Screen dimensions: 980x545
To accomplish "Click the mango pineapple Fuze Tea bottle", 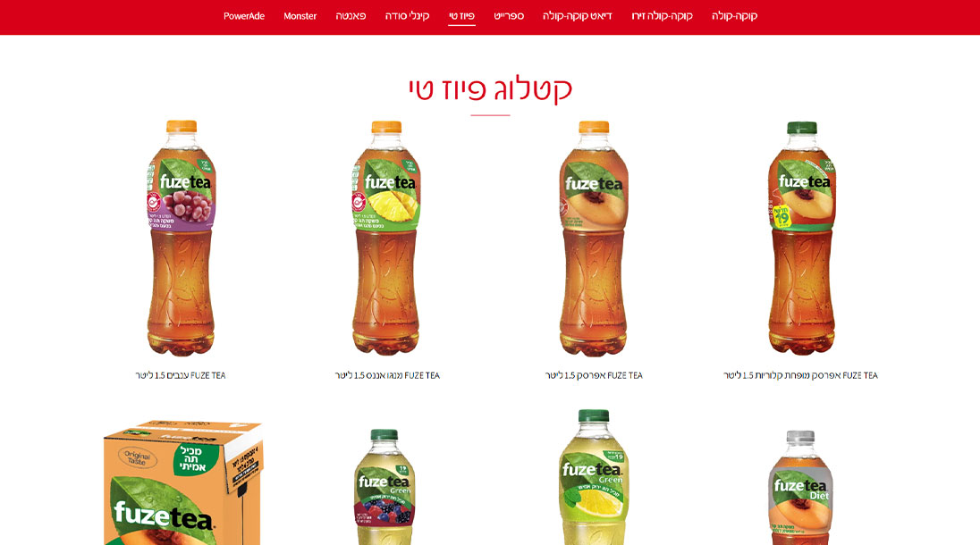I will coord(386,238).
